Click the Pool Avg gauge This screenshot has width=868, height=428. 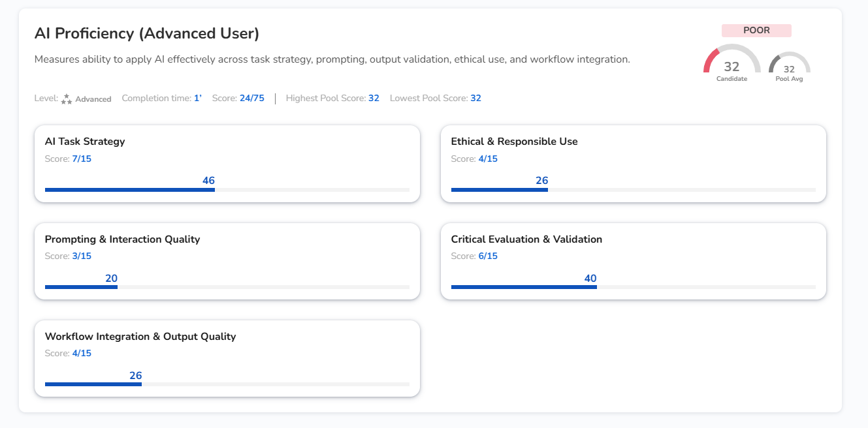(x=789, y=65)
